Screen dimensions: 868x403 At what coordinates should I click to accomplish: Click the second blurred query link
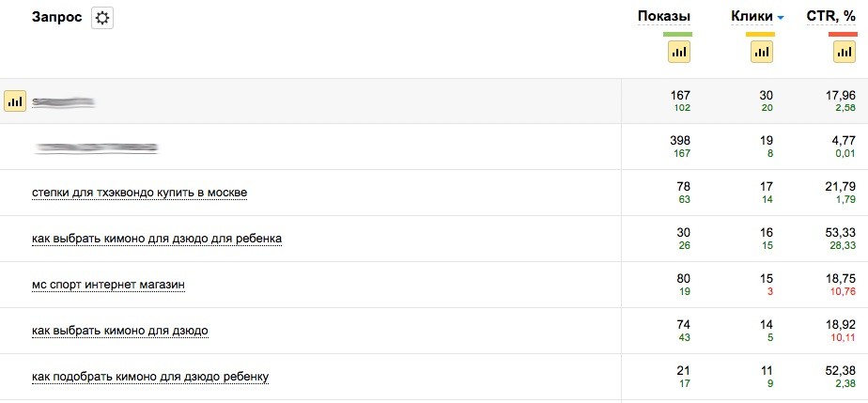coord(96,147)
